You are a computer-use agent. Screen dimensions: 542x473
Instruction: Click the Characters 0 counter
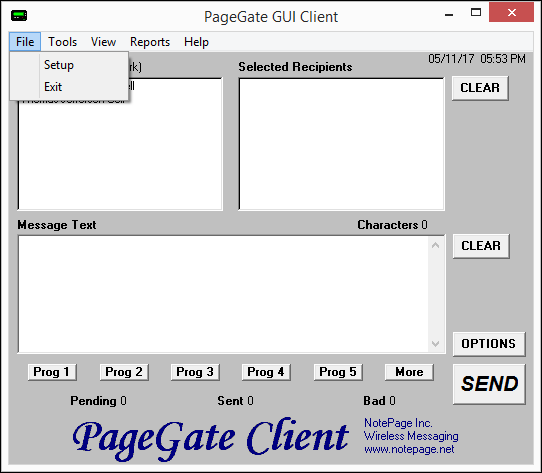pos(392,225)
